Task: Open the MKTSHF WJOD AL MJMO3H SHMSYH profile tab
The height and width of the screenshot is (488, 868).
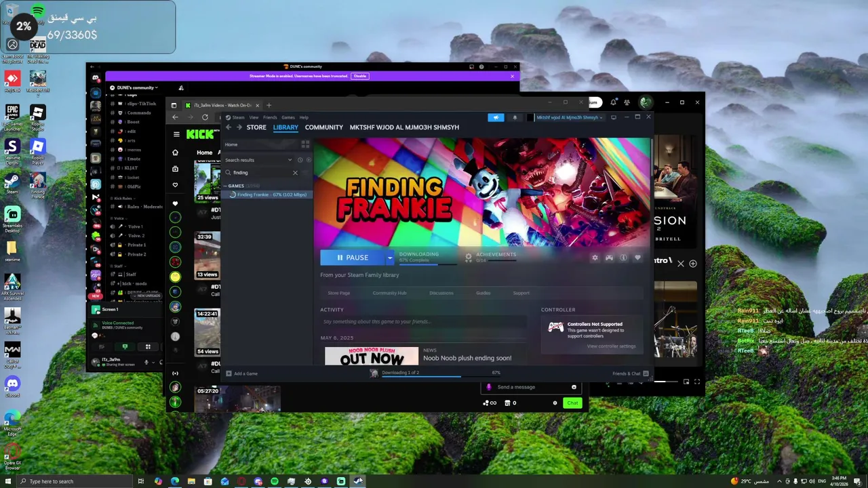Action: (404, 127)
